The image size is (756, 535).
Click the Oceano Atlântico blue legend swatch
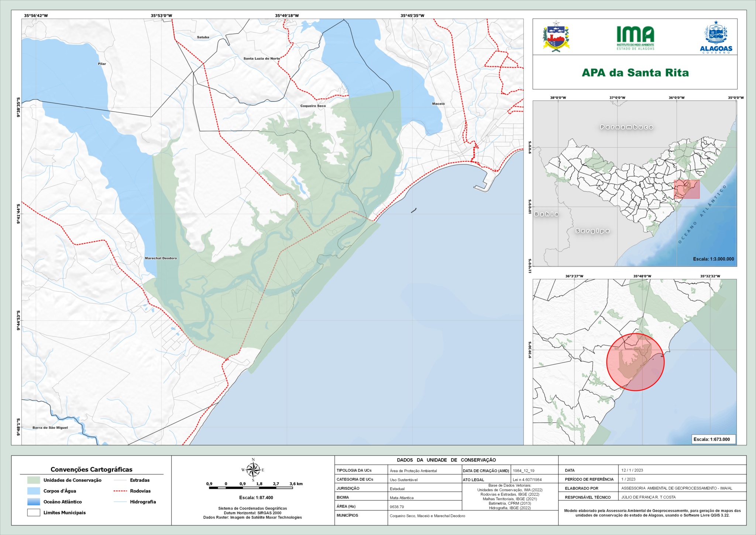click(x=34, y=502)
